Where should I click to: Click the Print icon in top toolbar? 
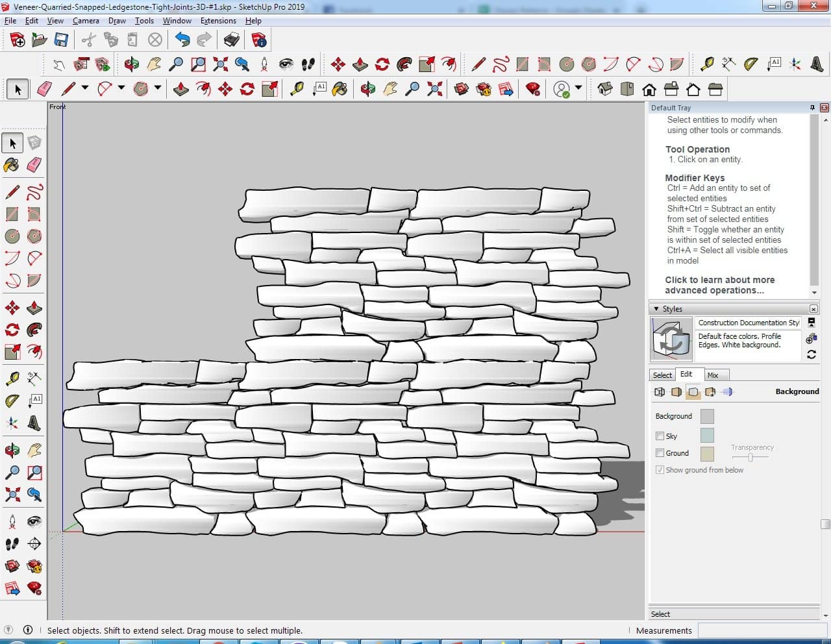[x=232, y=40]
